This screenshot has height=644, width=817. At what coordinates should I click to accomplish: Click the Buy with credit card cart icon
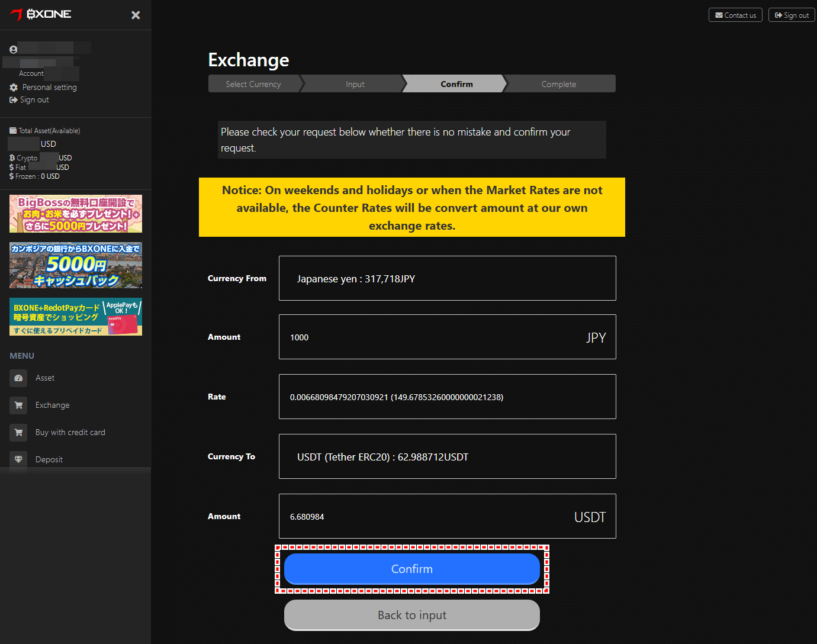point(18,433)
